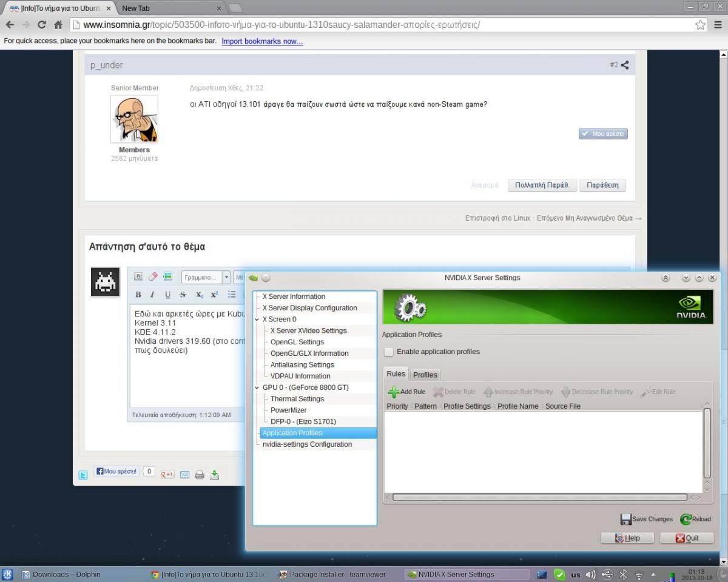The width and height of the screenshot is (728, 582).
Task: Select OpenGL Settings in the tree
Action: [297, 342]
